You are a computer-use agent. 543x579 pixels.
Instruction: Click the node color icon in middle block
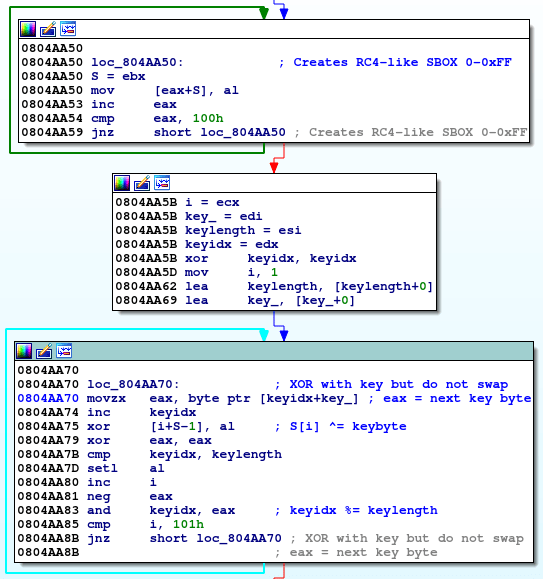[122, 183]
